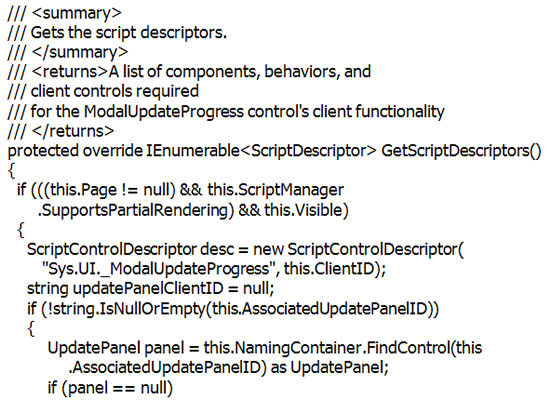Click the opening summary tag comment
The height and width of the screenshot is (400, 550).
(x=64, y=13)
